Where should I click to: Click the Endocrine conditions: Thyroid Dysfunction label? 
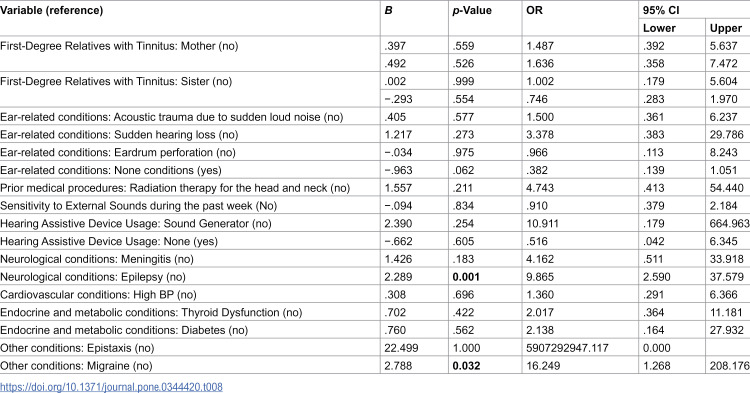[x=151, y=313]
